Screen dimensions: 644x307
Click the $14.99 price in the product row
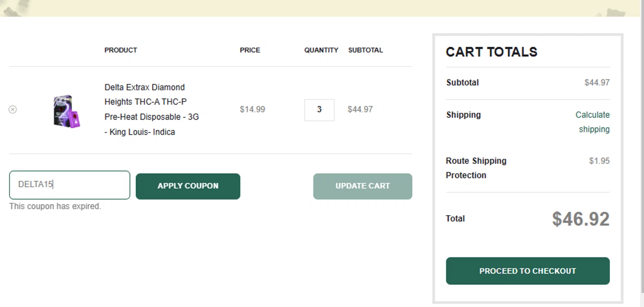tap(252, 109)
